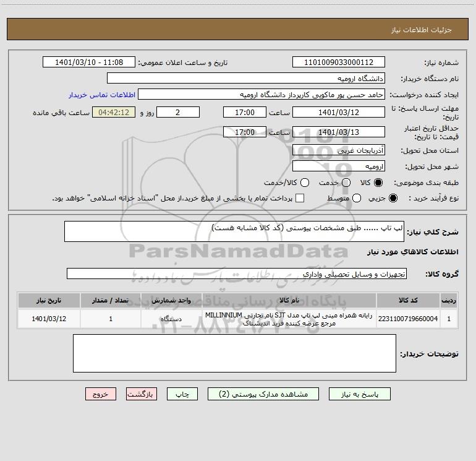Click the product code 2231100719660004 cell
476x461 pixels.
pyautogui.click(x=408, y=319)
